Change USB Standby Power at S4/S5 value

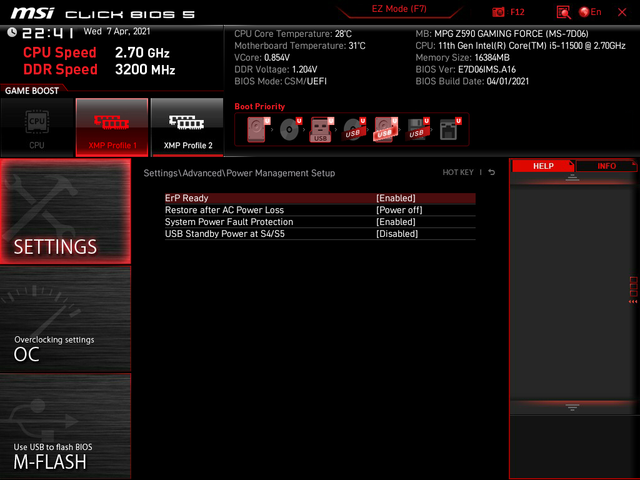click(x=397, y=233)
